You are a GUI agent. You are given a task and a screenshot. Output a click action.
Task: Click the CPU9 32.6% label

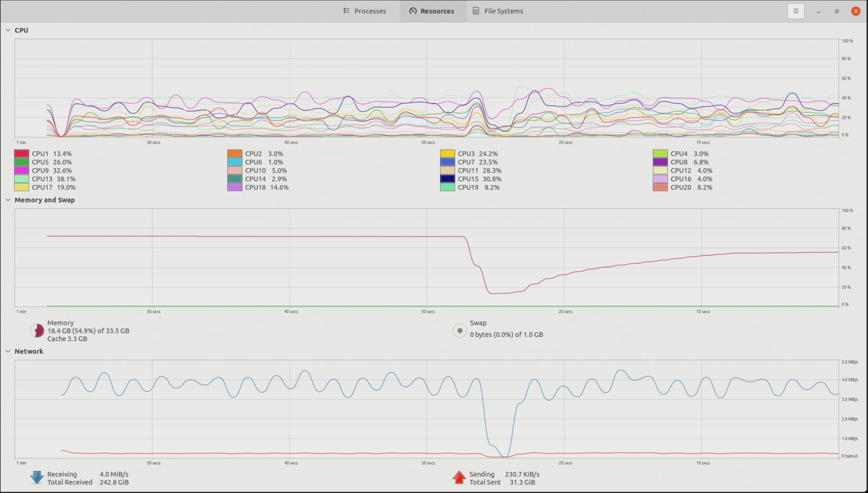tap(52, 170)
